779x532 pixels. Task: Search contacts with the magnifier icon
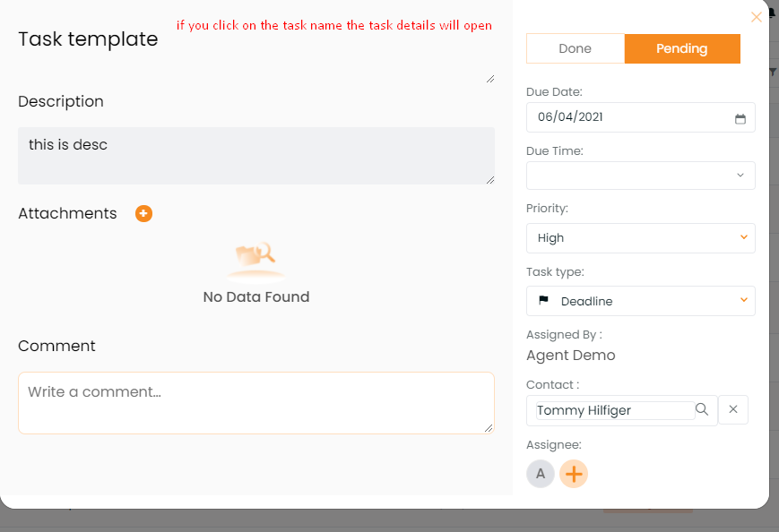[702, 409]
